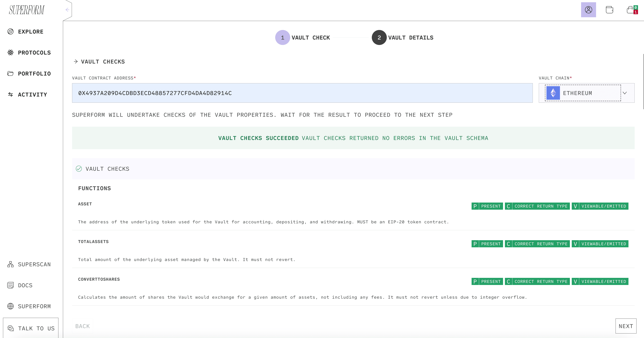Open Portfolio in the sidebar
644x338 pixels.
click(29, 74)
